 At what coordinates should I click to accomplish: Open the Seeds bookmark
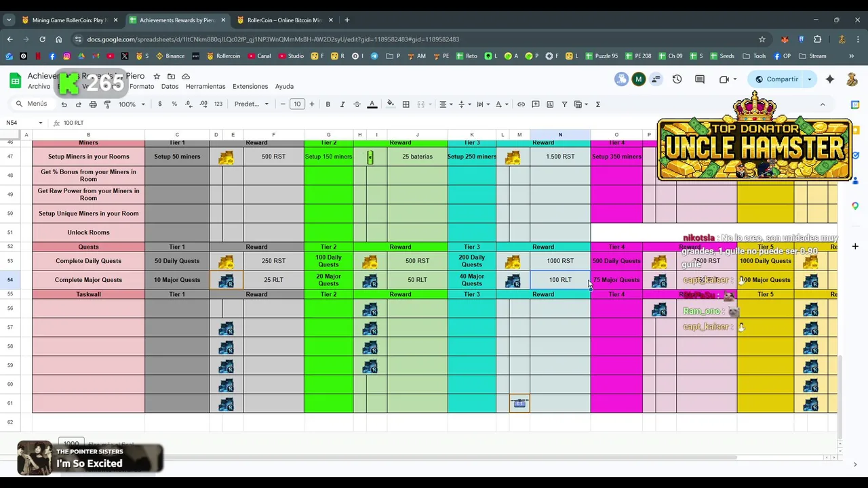[x=722, y=56]
